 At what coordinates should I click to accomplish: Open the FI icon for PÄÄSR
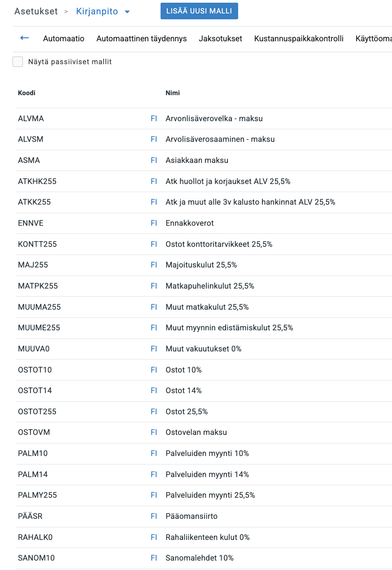point(154,516)
